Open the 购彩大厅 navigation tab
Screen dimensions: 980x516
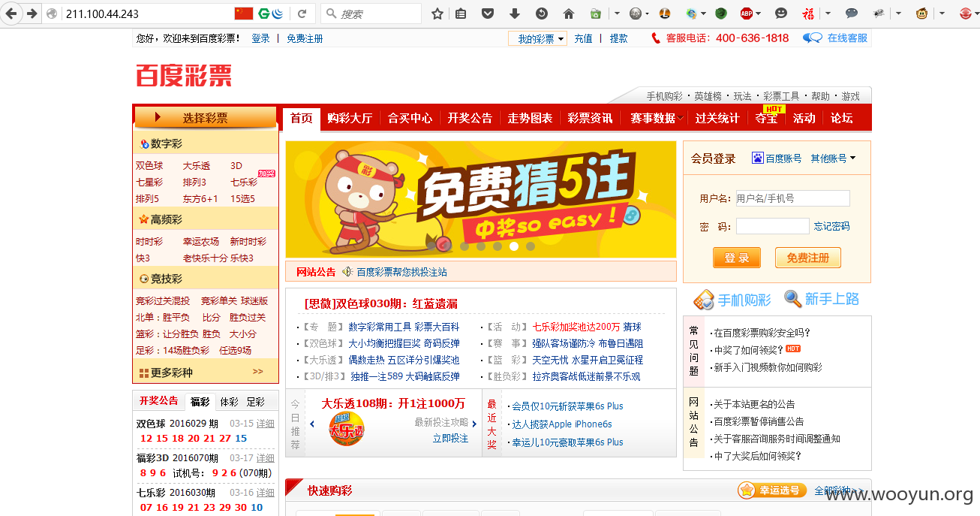point(350,118)
